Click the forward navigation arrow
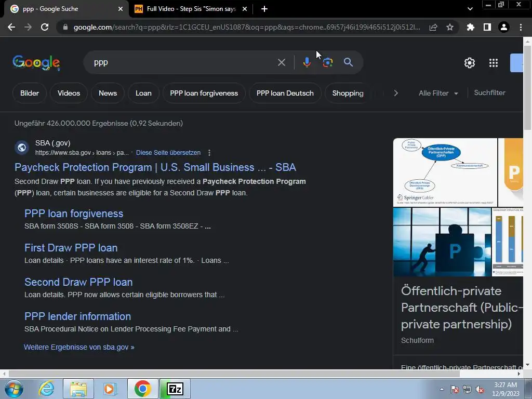 [x=28, y=27]
